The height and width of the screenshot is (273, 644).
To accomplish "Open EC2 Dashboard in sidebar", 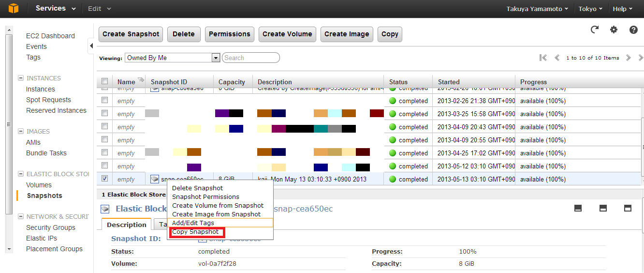I will pos(50,36).
